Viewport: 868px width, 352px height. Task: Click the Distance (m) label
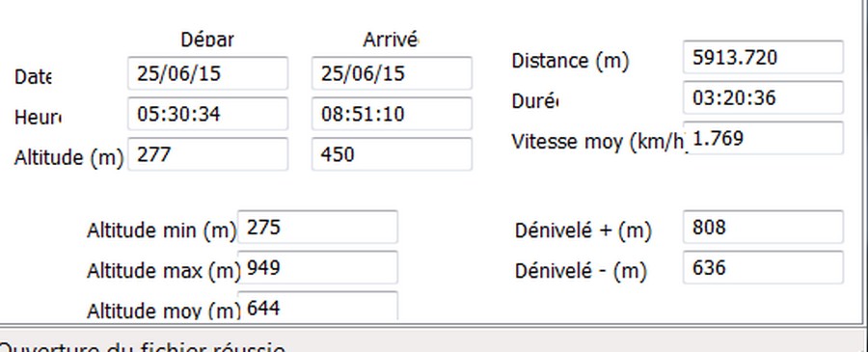tap(570, 61)
